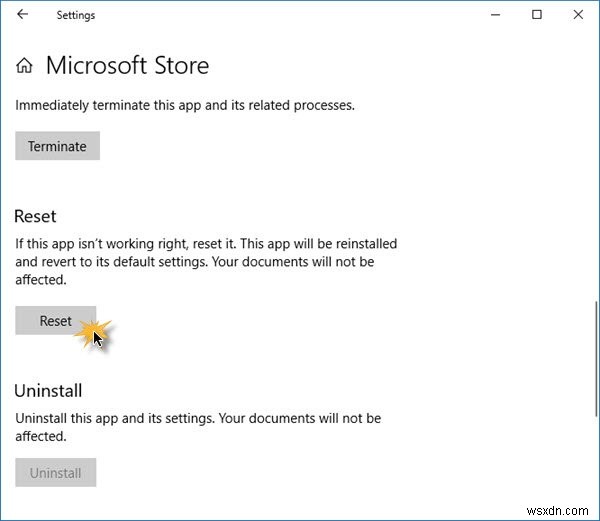Click the greyed-out Uninstall button
Image resolution: width=600 pixels, height=521 pixels.
(x=55, y=472)
